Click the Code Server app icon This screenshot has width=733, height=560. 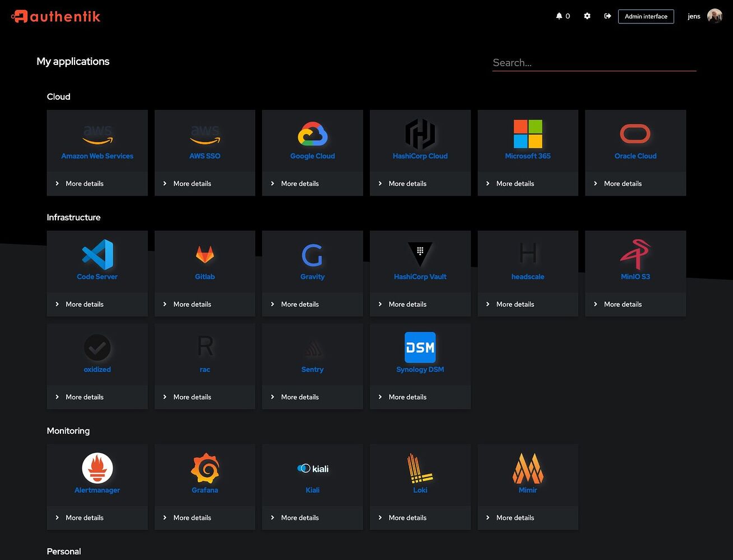pyautogui.click(x=97, y=254)
